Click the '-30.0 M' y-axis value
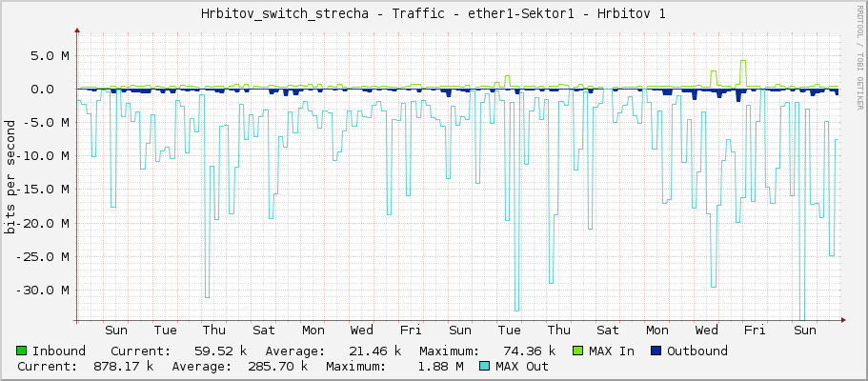The height and width of the screenshot is (381, 868). (x=42, y=291)
